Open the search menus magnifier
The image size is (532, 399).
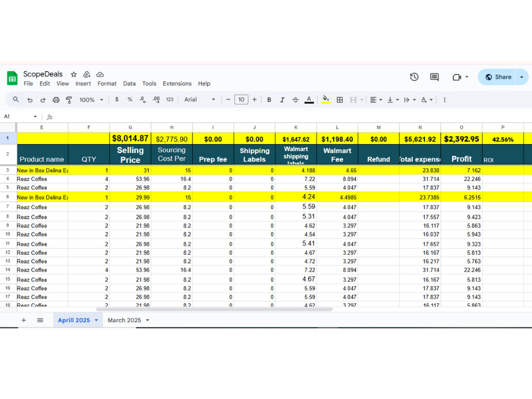(15, 99)
